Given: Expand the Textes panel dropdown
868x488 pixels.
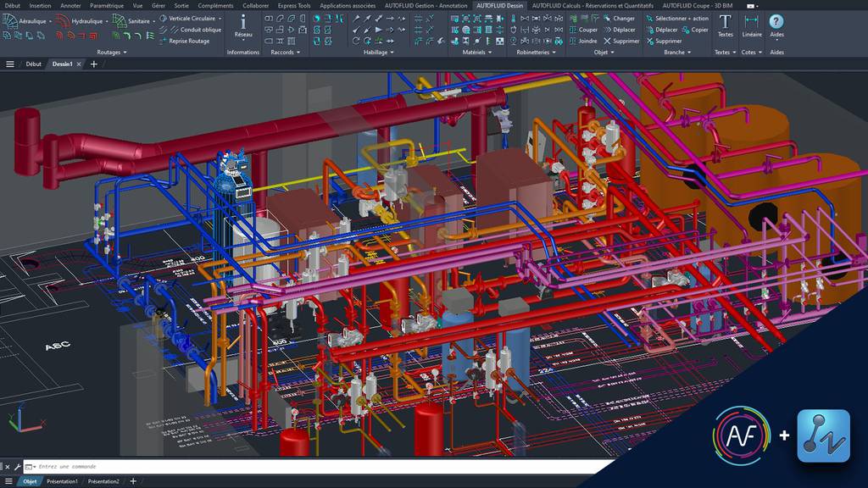Looking at the screenshot, I should [726, 52].
